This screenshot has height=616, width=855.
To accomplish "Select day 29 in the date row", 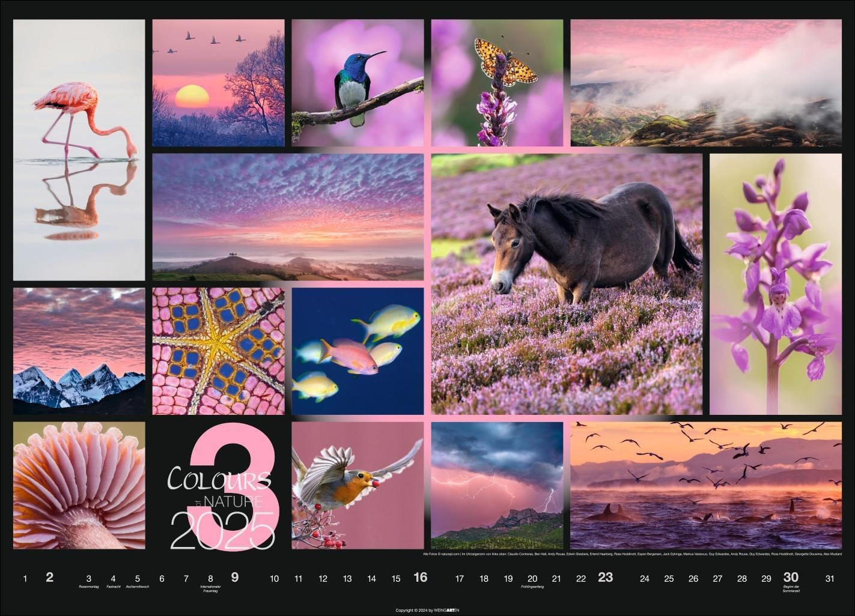I will [766, 579].
